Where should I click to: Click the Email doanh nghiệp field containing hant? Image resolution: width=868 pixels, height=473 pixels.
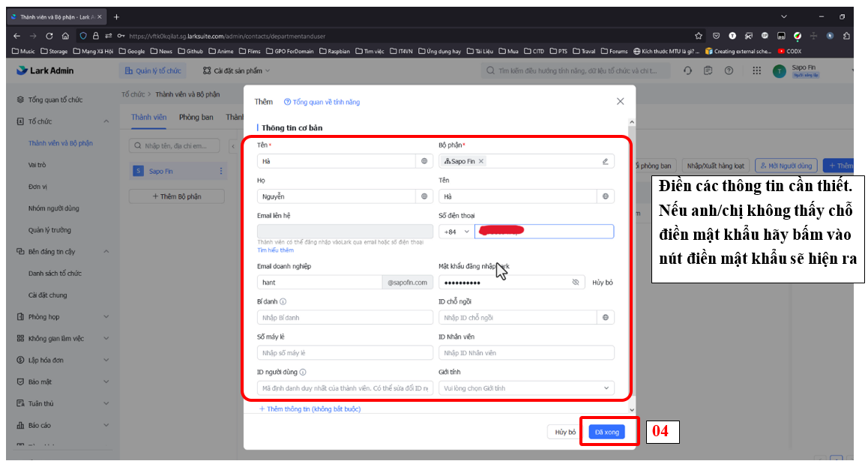[x=319, y=283]
